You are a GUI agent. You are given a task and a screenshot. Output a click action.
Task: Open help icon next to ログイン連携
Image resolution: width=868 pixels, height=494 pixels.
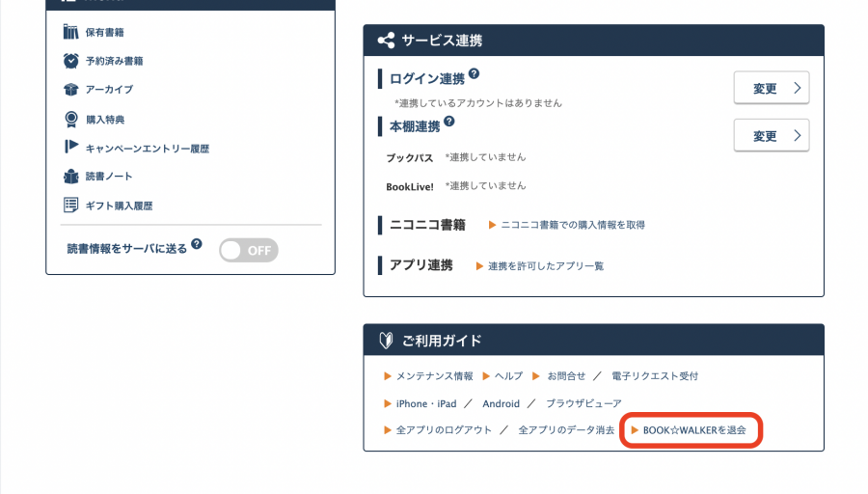(x=474, y=73)
